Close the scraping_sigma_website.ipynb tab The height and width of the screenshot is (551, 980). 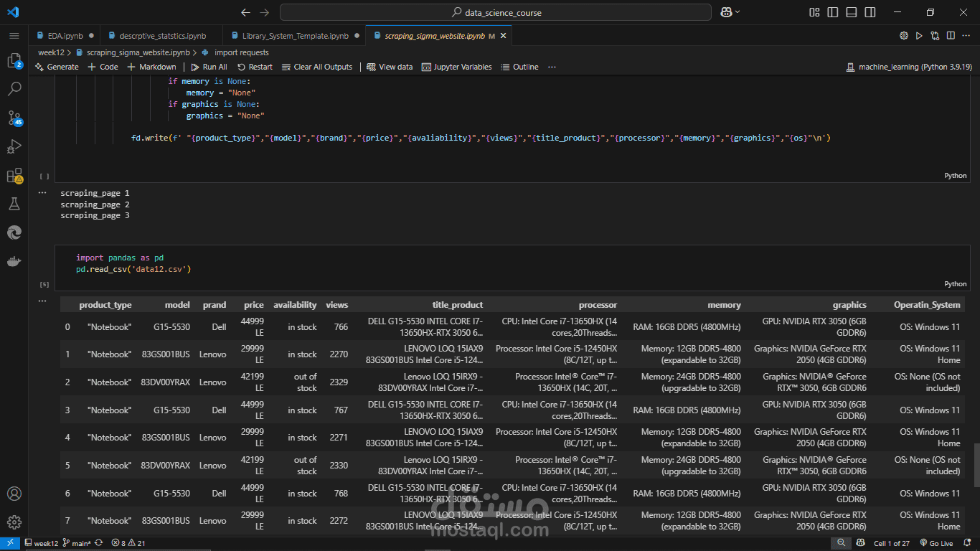pos(503,35)
